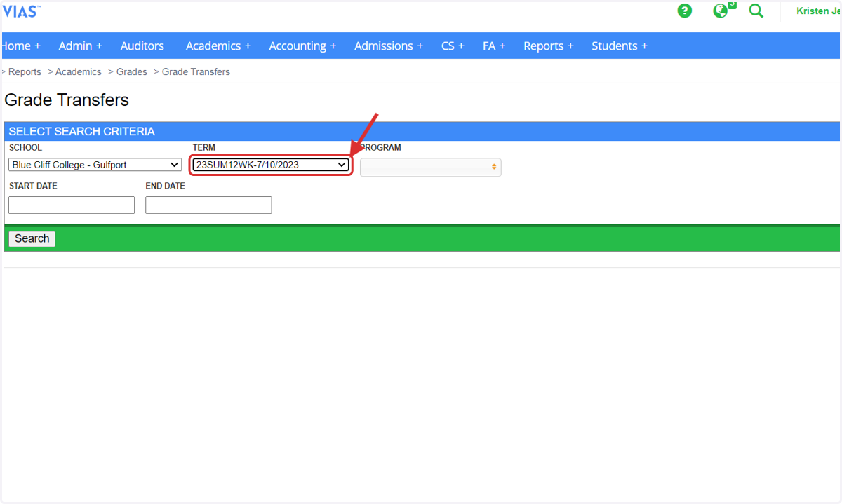
Task: Open the Admin + menu
Action: [x=81, y=46]
